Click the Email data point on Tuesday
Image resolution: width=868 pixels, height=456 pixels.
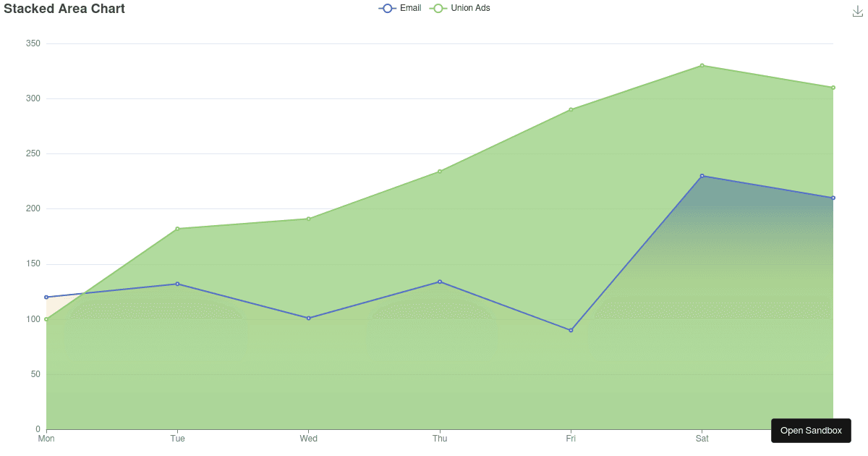coord(177,284)
